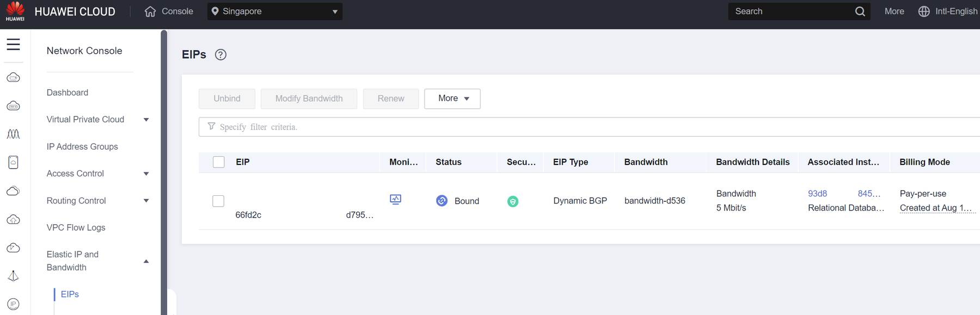980x315 pixels.
Task: Click the bandwidth-d536 cell
Action: pos(655,201)
